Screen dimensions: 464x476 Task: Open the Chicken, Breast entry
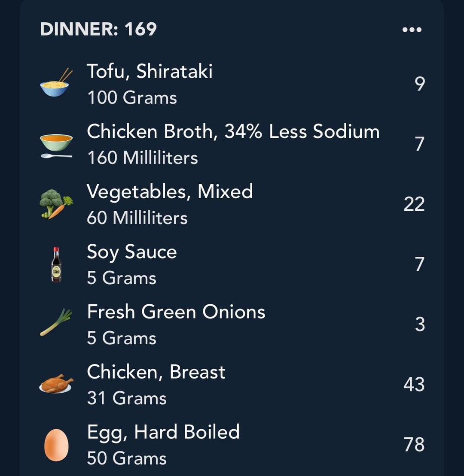click(232, 384)
